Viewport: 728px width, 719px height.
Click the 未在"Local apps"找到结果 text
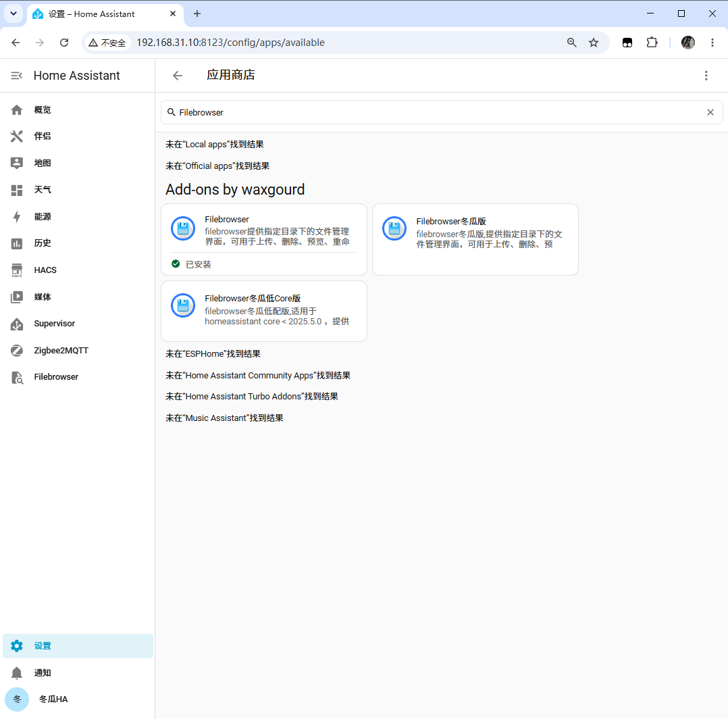[x=215, y=145]
